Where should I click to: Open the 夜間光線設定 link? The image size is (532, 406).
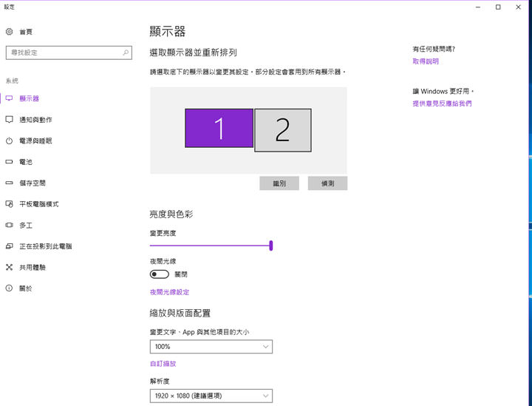click(x=170, y=292)
